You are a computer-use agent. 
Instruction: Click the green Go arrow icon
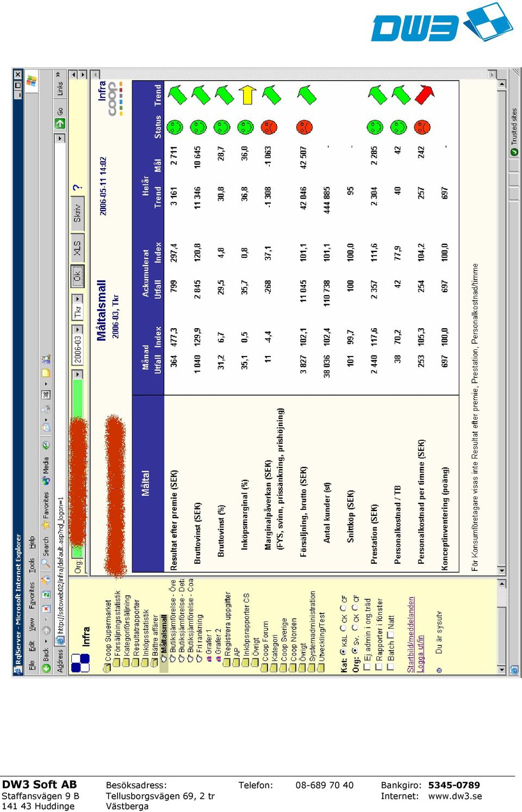[60, 123]
